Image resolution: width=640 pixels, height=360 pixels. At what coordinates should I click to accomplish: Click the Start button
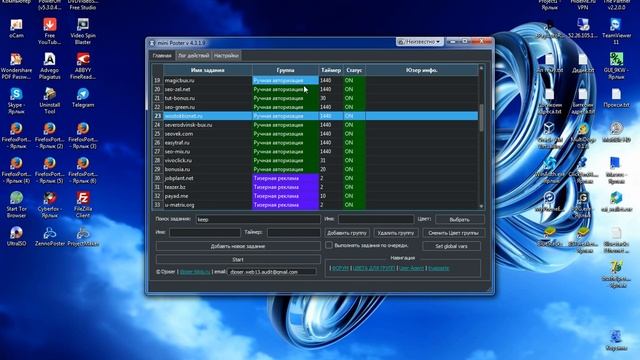pos(238,260)
